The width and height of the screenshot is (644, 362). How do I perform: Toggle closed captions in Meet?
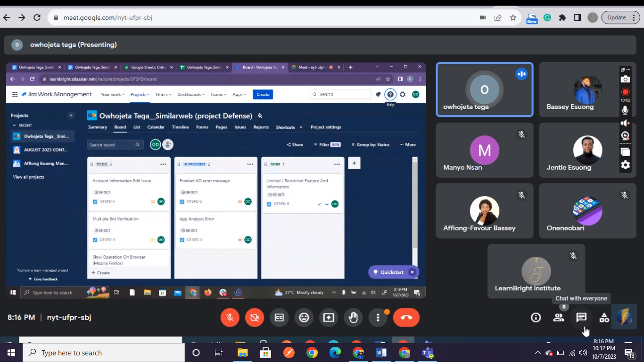pos(279,318)
